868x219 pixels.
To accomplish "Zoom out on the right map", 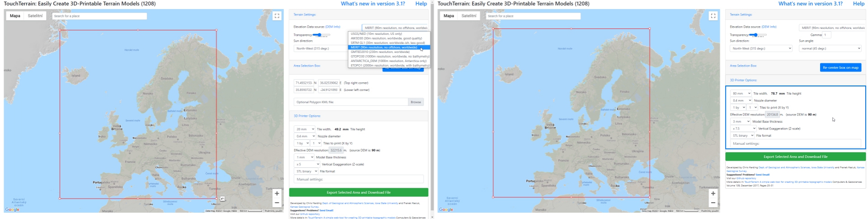I will tap(713, 203).
